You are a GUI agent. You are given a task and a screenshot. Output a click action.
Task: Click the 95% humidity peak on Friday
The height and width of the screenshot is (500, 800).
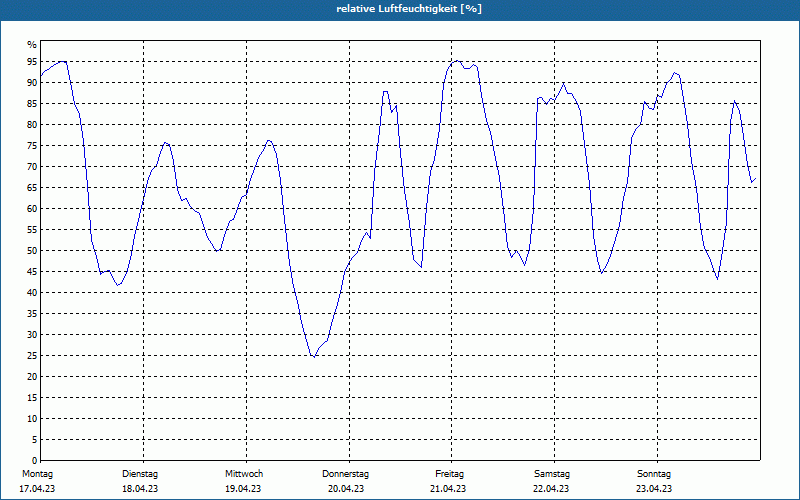coord(457,61)
